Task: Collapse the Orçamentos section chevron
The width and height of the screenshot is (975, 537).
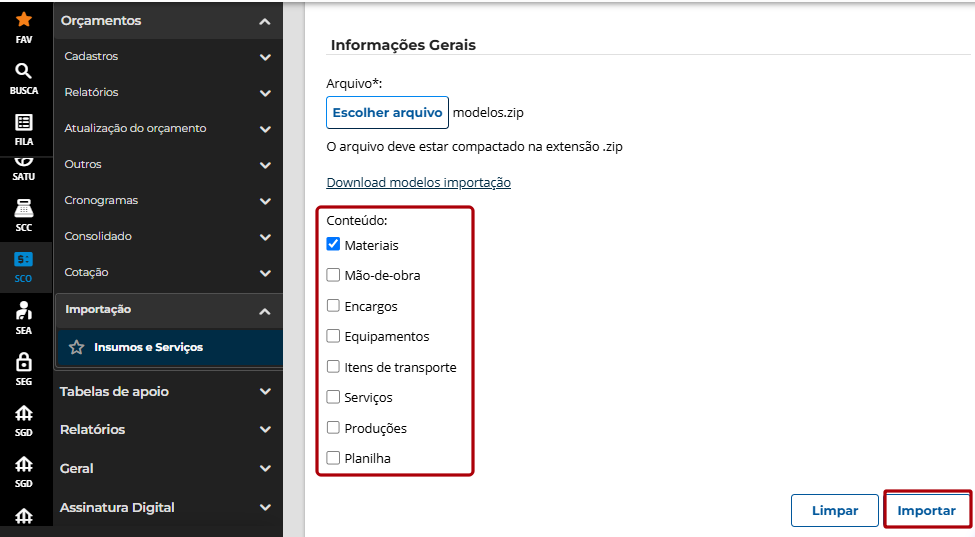Action: point(265,22)
